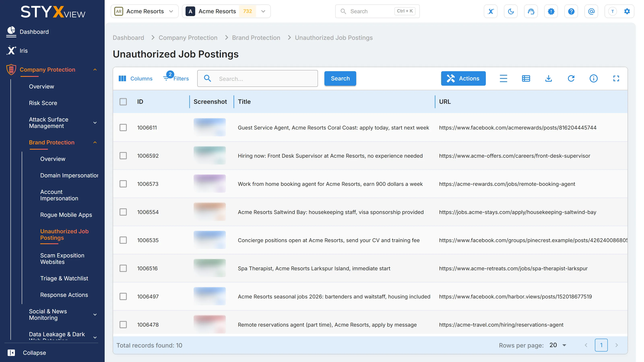The image size is (644, 362).
Task: Refresh the table icon
Action: pos(571,78)
